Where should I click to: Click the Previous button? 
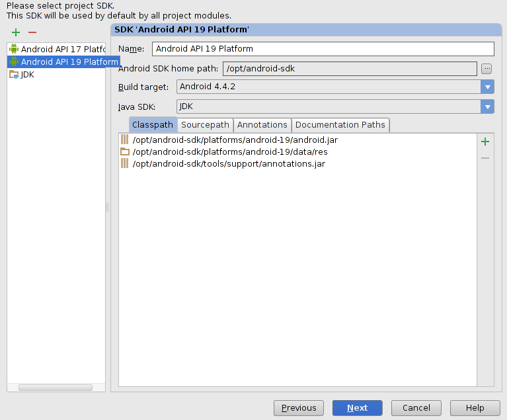[299, 407]
